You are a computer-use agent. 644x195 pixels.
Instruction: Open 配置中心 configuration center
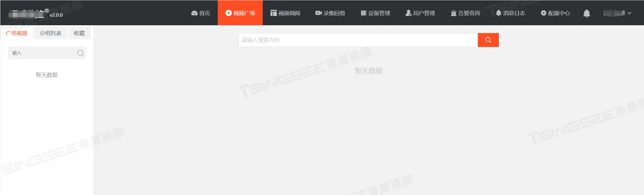click(555, 13)
